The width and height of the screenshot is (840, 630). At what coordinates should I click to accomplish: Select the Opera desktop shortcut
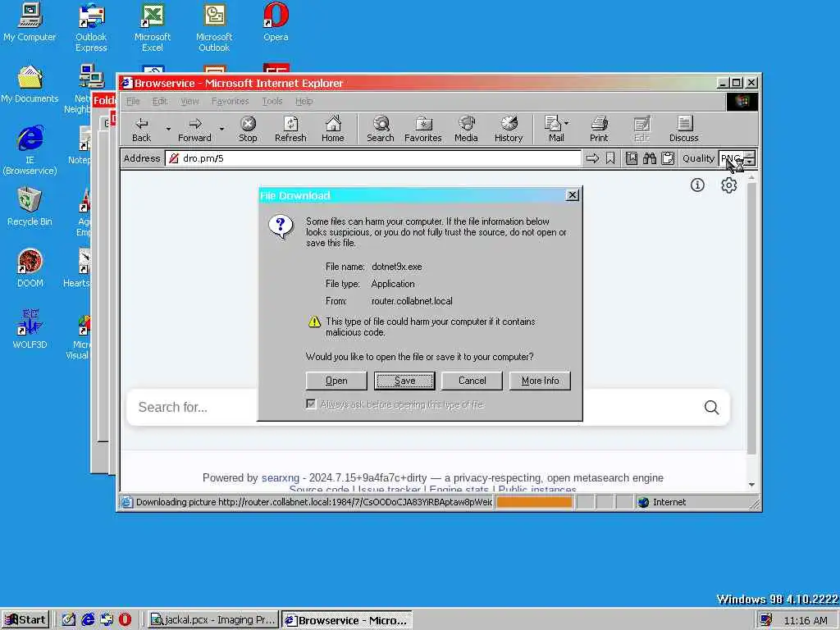276,22
